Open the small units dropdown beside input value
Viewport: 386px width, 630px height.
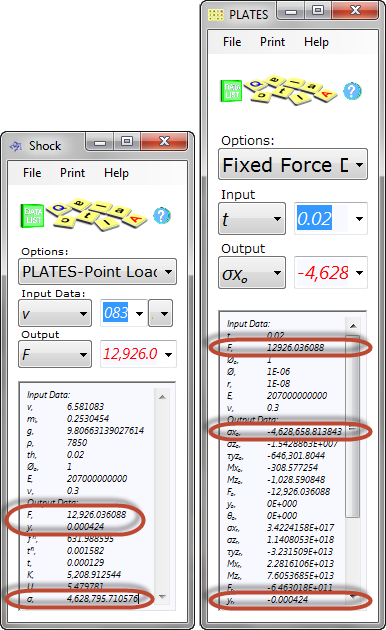click(x=161, y=313)
